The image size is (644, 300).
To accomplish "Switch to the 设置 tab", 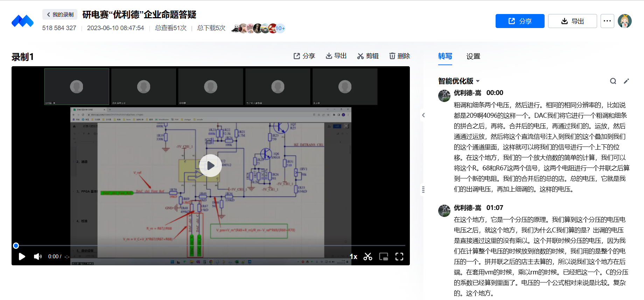I will pos(473,56).
